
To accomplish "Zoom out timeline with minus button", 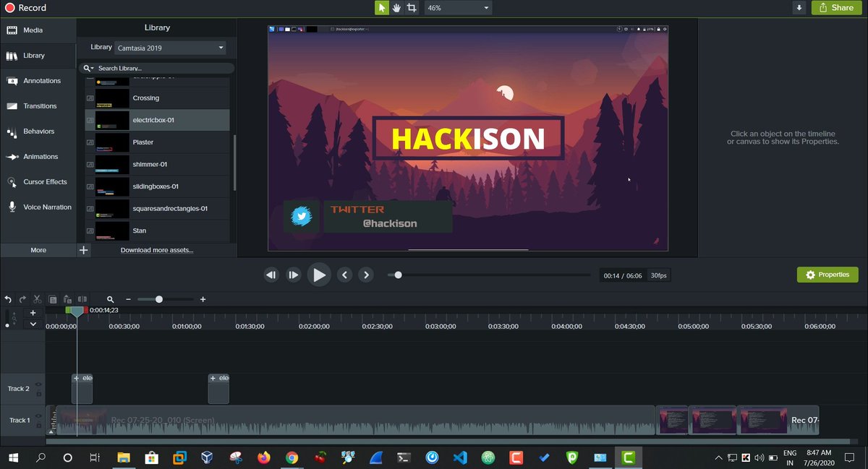I will coord(128,299).
